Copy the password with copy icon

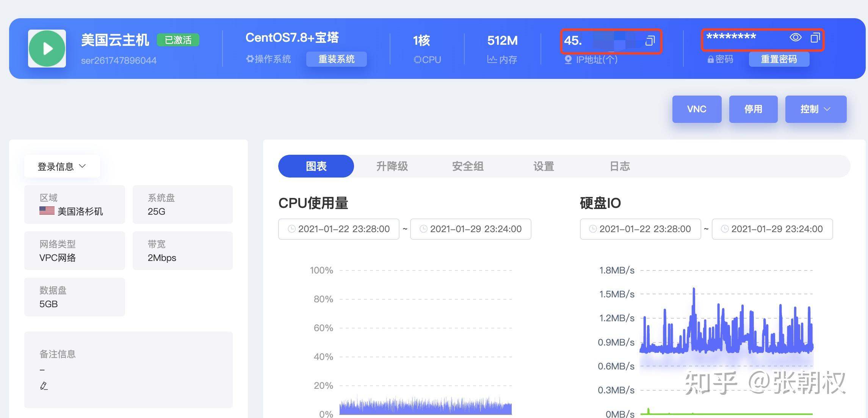(815, 38)
